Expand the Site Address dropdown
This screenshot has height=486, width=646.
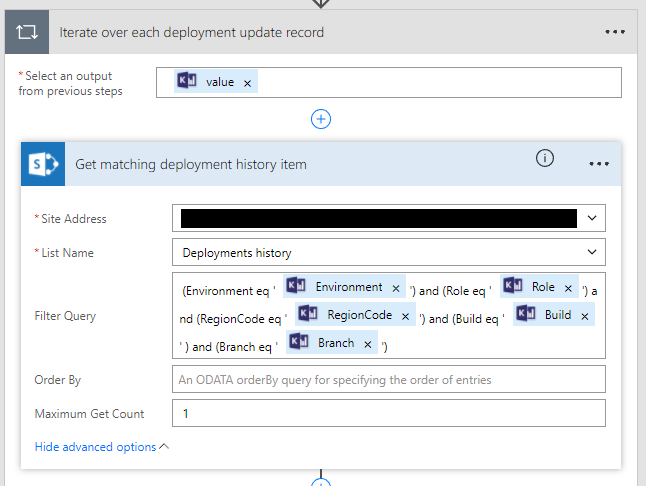pyautogui.click(x=593, y=218)
